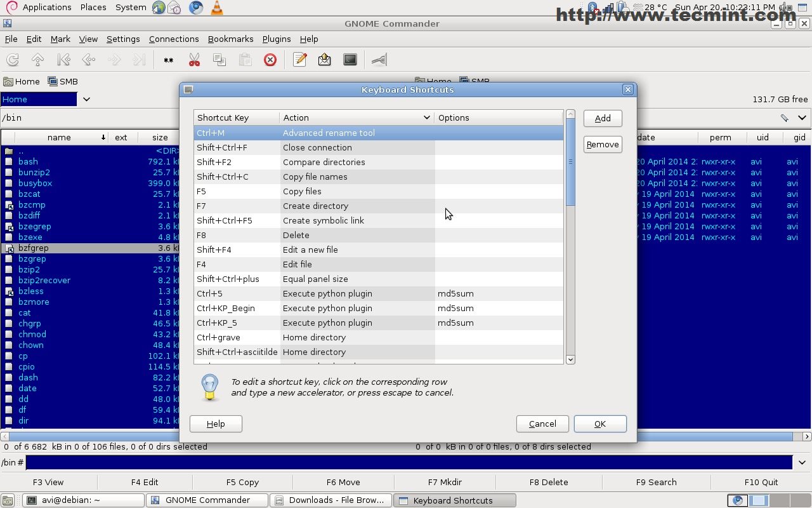Open the Action column dropdown arrow
812x508 pixels.
[427, 117]
